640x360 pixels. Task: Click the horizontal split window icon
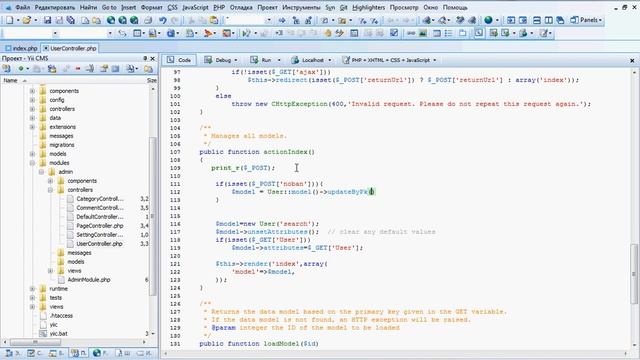(x=537, y=20)
